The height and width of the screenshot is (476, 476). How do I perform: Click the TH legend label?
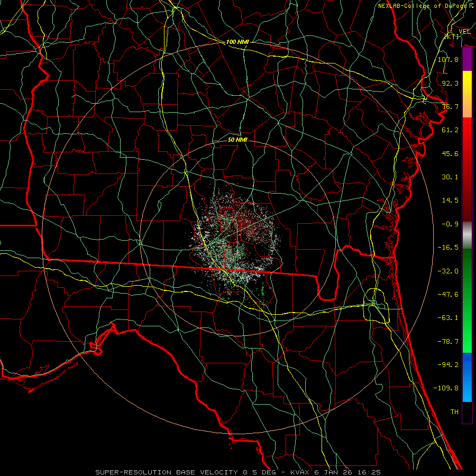[x=454, y=412]
